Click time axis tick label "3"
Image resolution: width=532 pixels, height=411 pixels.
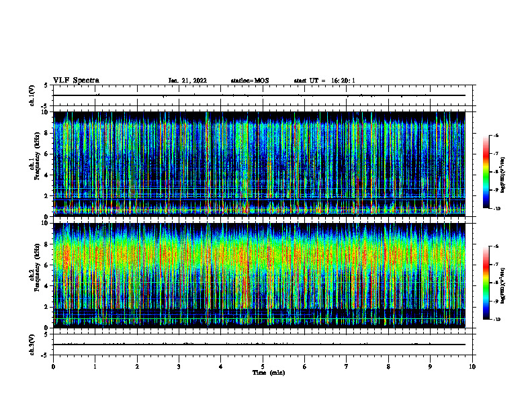point(179,367)
